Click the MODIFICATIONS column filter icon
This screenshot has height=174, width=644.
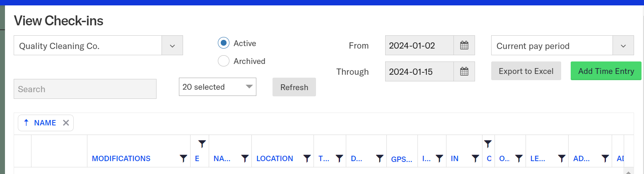pyautogui.click(x=183, y=158)
